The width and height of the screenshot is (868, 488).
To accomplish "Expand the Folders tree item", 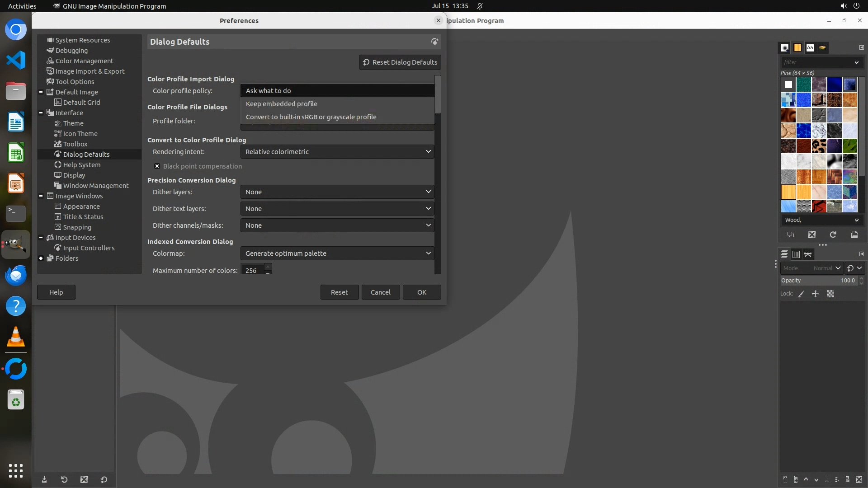I will [x=41, y=258].
